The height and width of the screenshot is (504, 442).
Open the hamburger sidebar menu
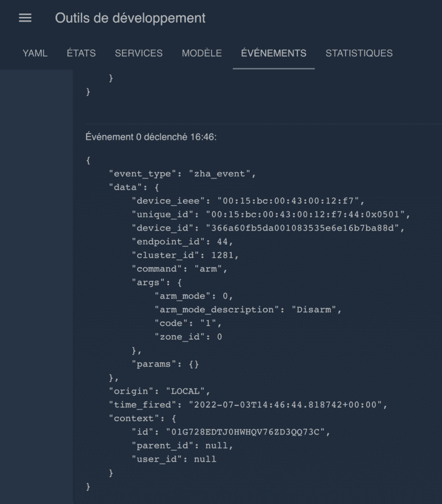(x=25, y=18)
